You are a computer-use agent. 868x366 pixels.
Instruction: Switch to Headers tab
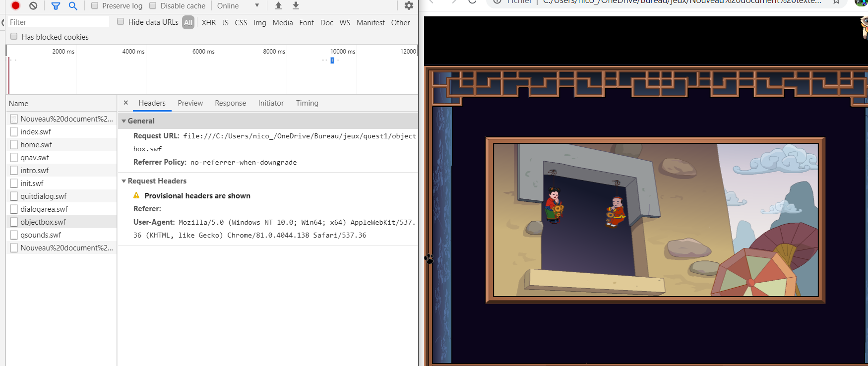point(152,103)
